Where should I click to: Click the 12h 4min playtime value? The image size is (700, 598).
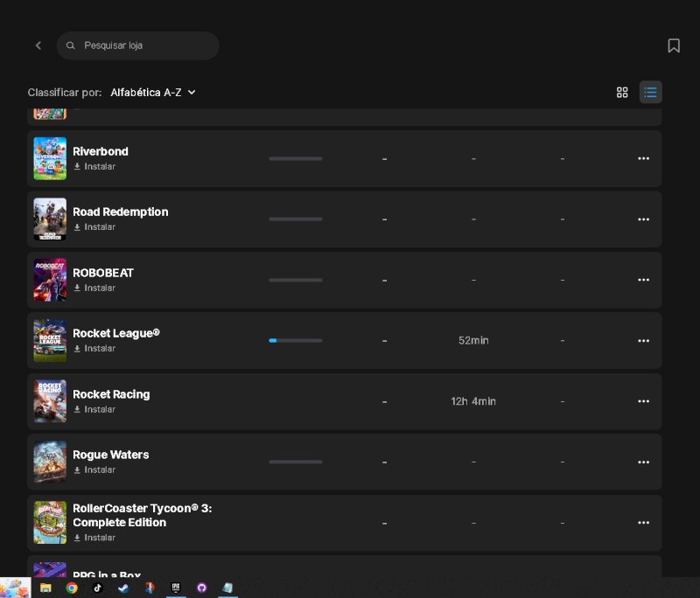[473, 401]
